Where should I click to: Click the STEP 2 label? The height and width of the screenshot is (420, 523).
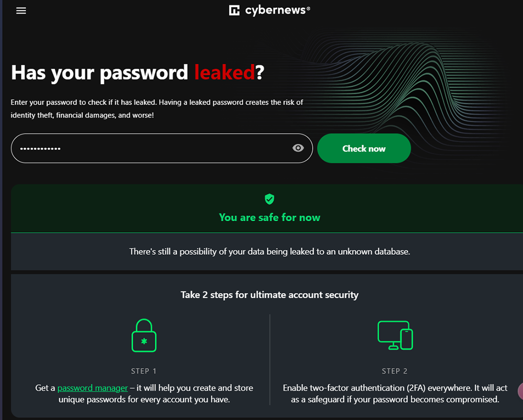click(394, 371)
